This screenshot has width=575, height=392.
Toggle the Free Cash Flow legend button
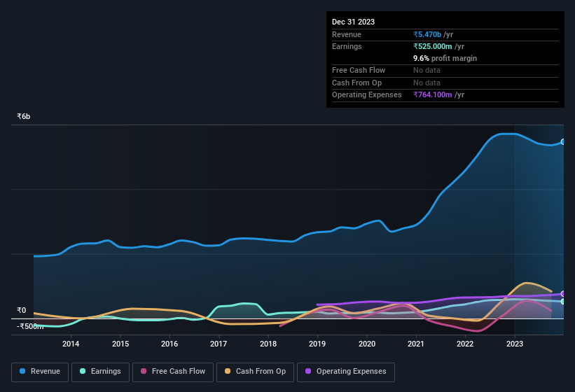[173, 372]
